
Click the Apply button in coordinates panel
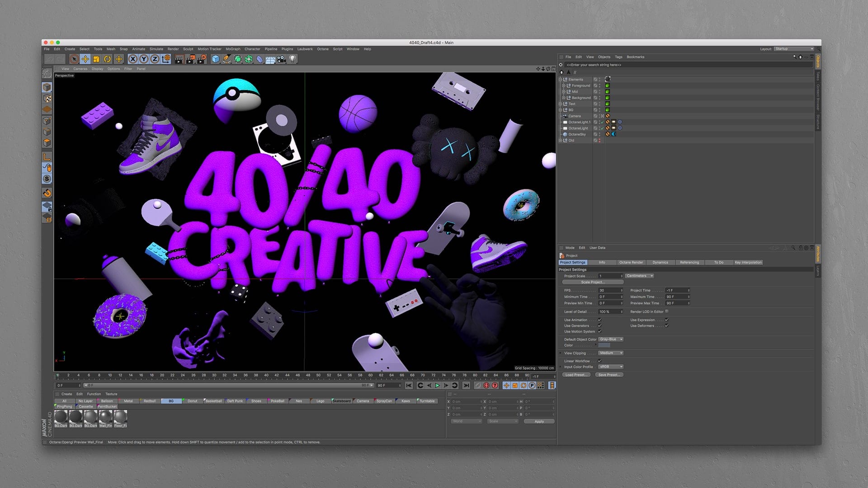(x=539, y=422)
